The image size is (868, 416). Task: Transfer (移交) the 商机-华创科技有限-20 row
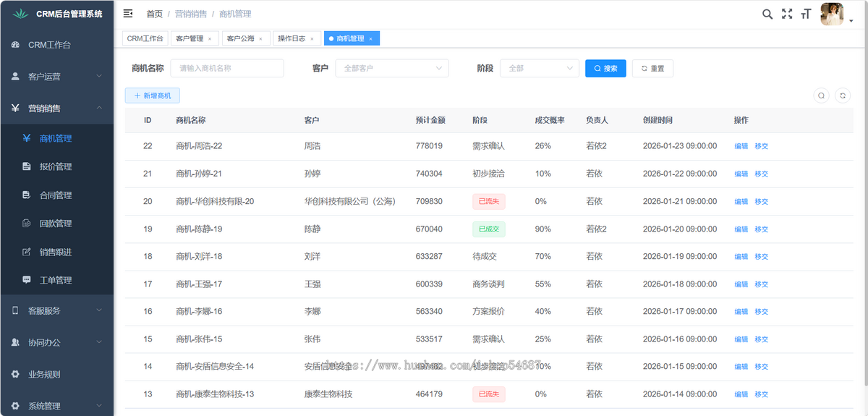(762, 201)
